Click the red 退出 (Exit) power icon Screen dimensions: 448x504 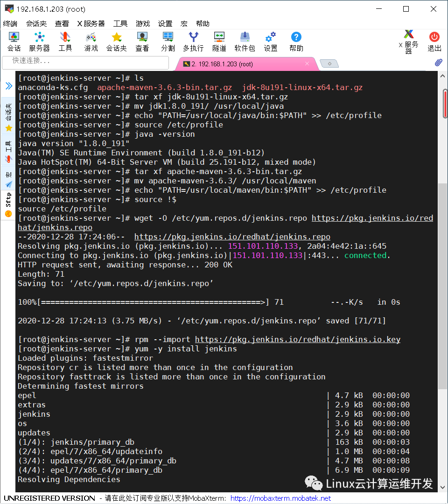pos(434,42)
